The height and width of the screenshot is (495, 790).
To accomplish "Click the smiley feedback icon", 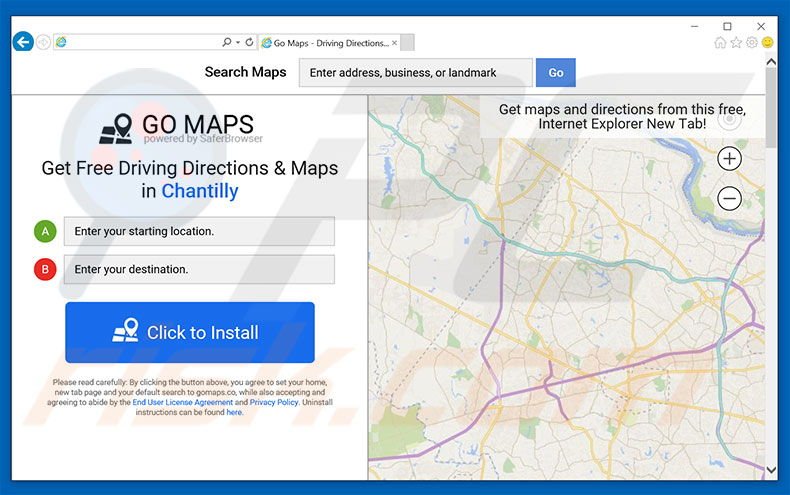I will [x=767, y=42].
